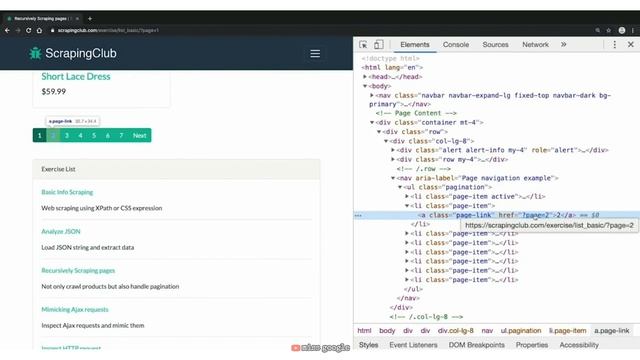Collapse the Page navigation example nav
640x360 pixels.
(393, 178)
